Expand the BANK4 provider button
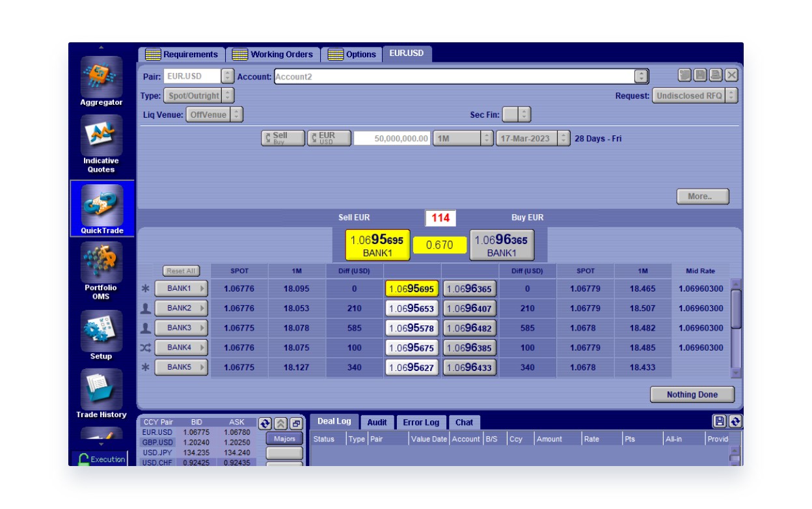Image resolution: width=812 pixels, height=509 pixels. (182, 348)
